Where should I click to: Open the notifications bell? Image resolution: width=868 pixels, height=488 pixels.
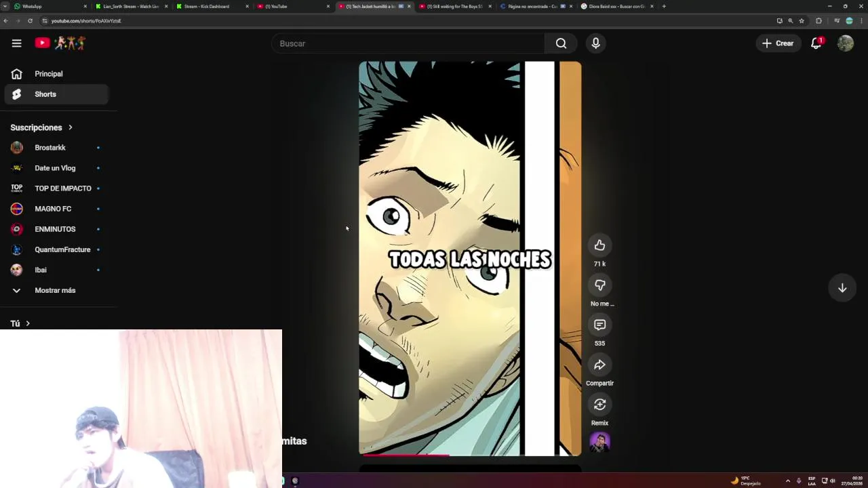(x=816, y=43)
